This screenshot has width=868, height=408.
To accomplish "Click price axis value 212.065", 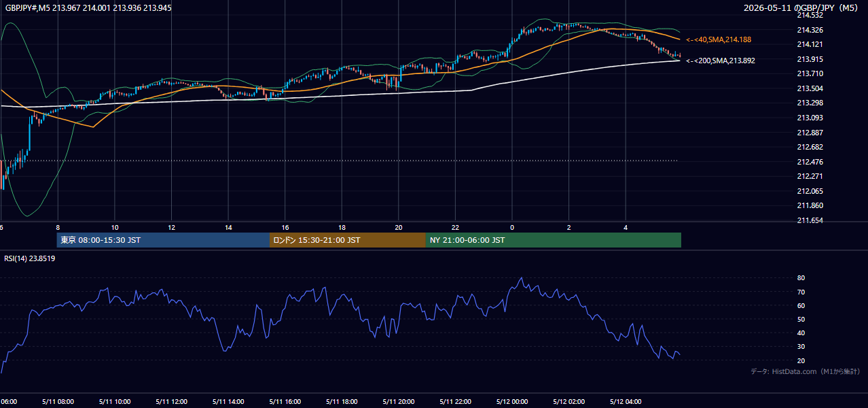I will point(810,191).
